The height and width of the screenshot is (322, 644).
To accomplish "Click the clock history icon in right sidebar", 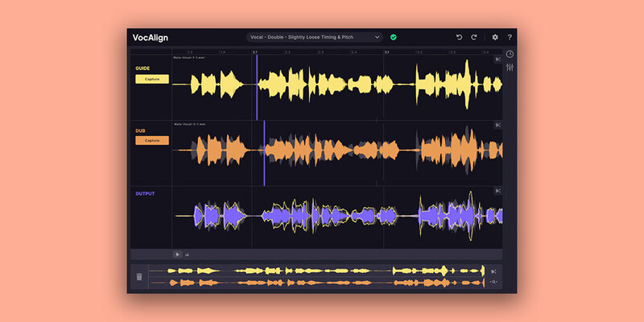I will tap(510, 55).
